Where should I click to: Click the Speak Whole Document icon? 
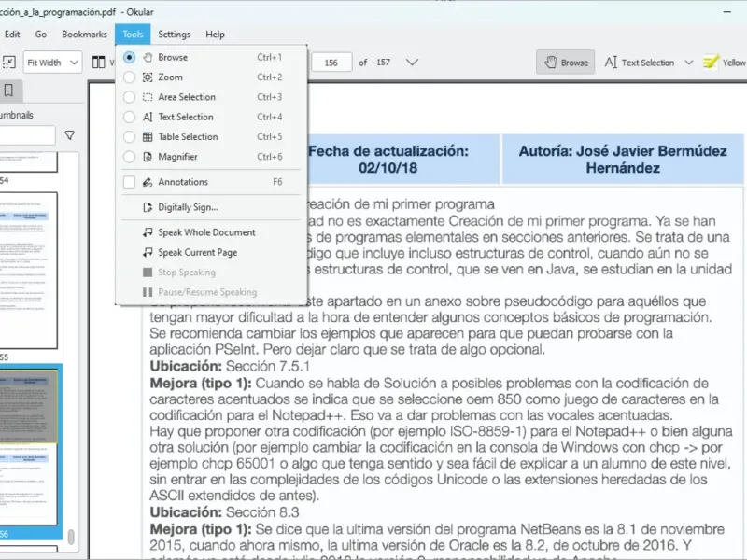(148, 232)
